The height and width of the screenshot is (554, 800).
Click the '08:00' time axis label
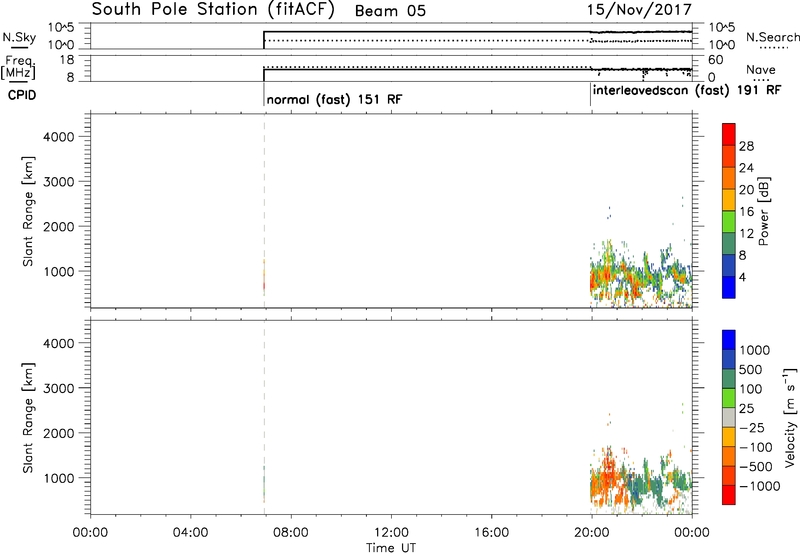(290, 533)
